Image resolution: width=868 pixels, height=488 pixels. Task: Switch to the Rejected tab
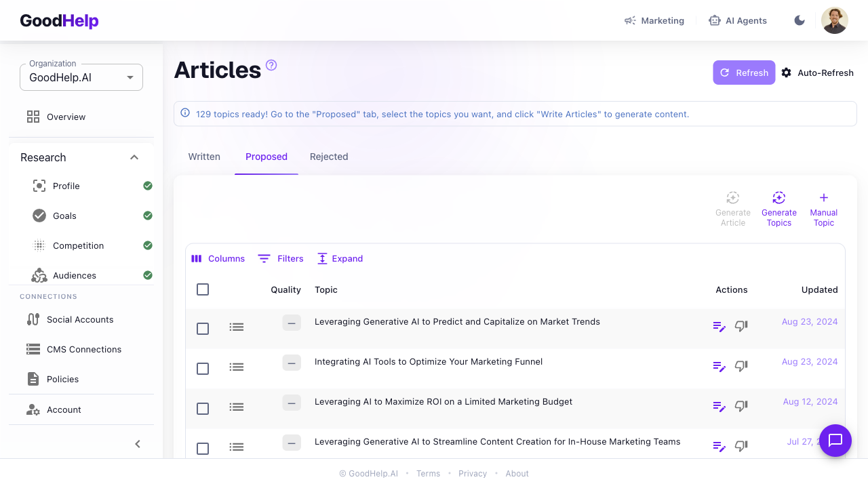[x=329, y=157]
